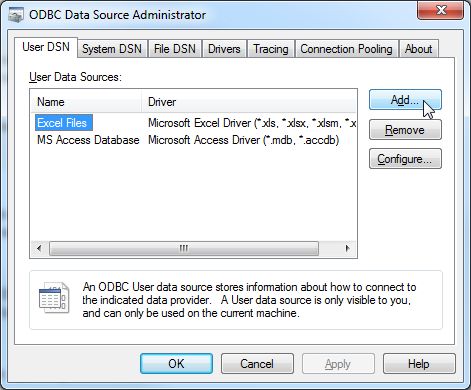This screenshot has width=471, height=390.
Task: Click the ODBC title bar application icon
Action: 16,15
